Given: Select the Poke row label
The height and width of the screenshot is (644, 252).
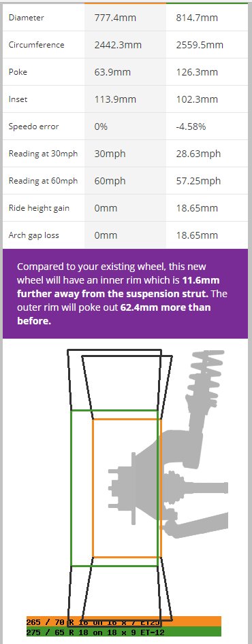Looking at the screenshot, I should coord(18,72).
